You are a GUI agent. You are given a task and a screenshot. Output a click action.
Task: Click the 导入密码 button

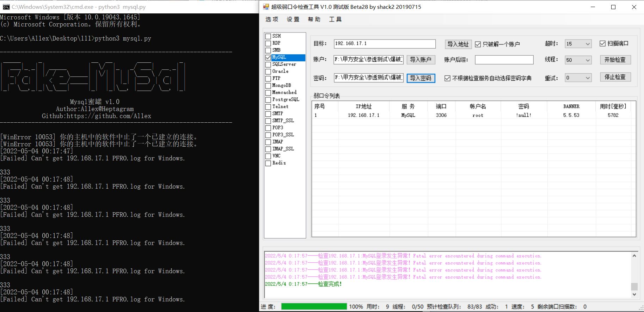point(421,78)
